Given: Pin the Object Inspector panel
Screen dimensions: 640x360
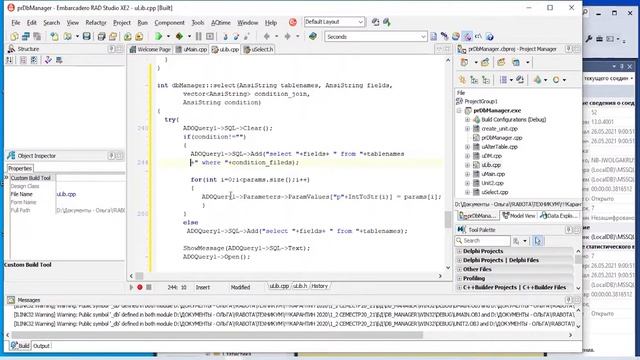Looking at the screenshot, I should tap(111, 156).
